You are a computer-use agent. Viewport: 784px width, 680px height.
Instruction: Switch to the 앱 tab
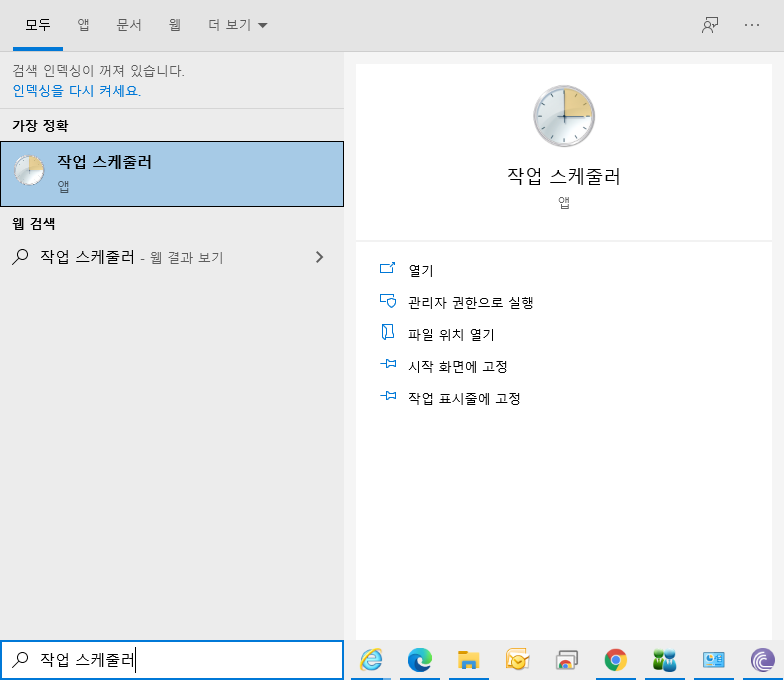click(84, 25)
